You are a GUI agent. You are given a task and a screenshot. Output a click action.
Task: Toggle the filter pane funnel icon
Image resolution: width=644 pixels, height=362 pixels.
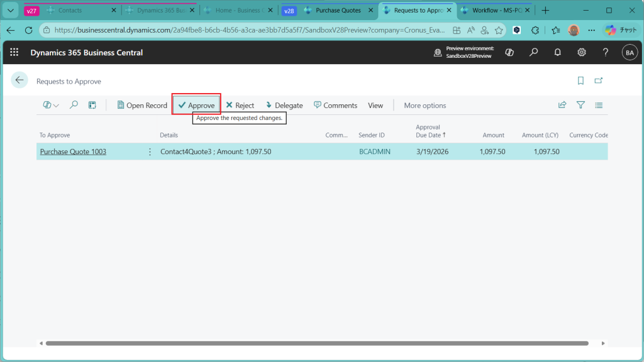[580, 105]
